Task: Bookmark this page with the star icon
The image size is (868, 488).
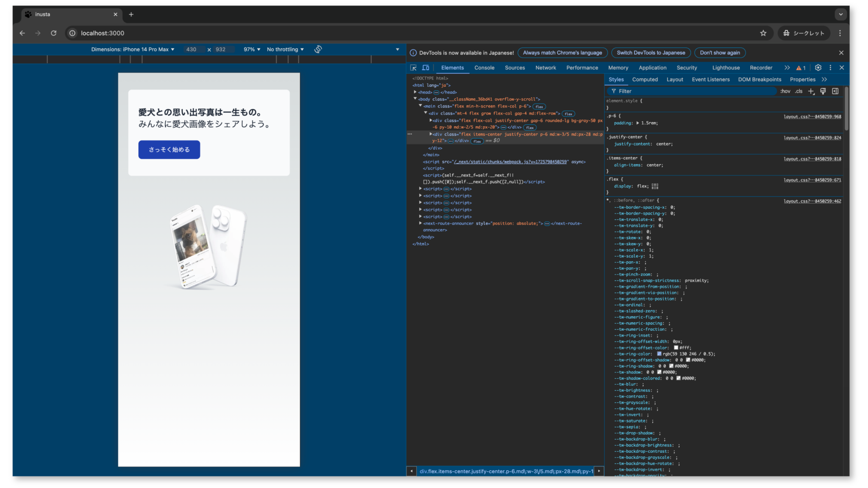Action: [x=763, y=33]
